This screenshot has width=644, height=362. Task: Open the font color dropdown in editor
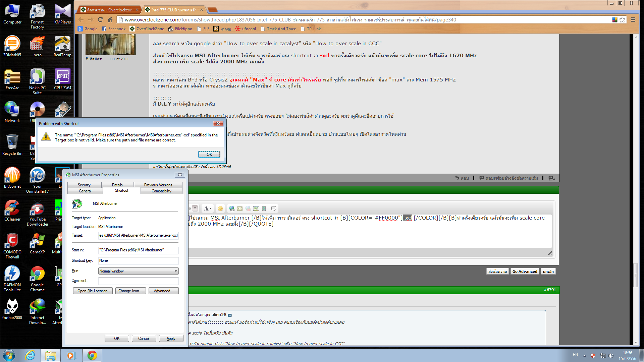click(208, 208)
